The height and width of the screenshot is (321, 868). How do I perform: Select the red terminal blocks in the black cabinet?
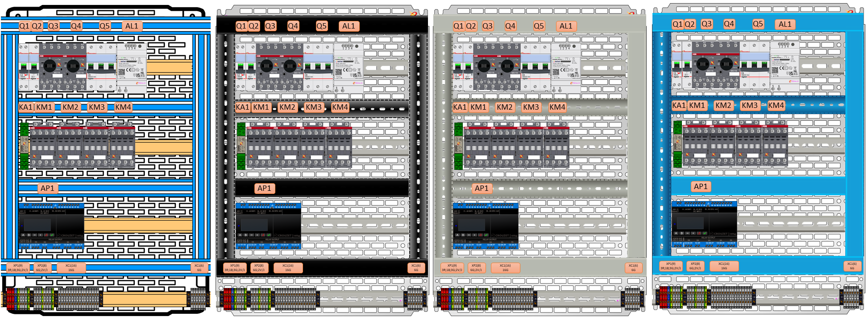228,298
